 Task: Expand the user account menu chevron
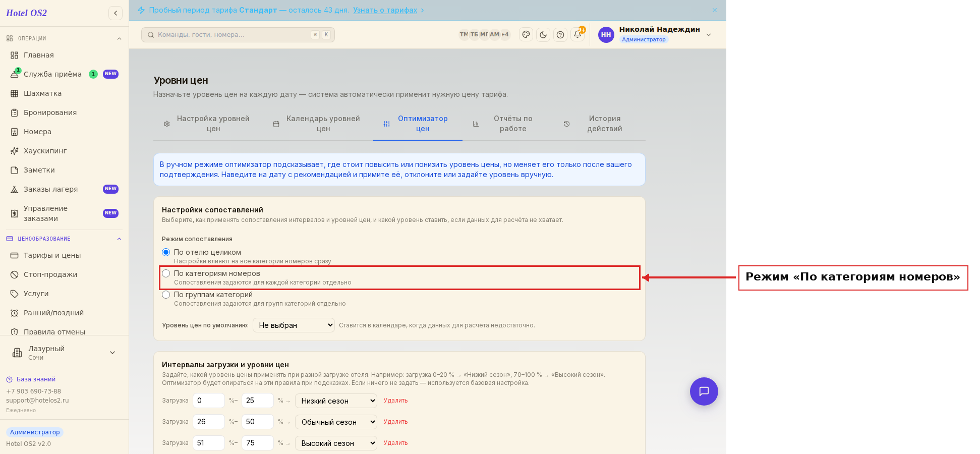tap(709, 35)
